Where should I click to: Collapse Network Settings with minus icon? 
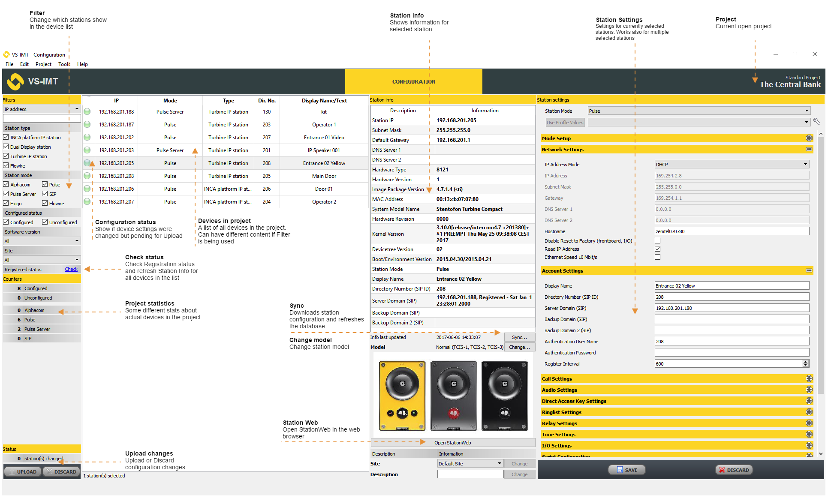pos(809,149)
